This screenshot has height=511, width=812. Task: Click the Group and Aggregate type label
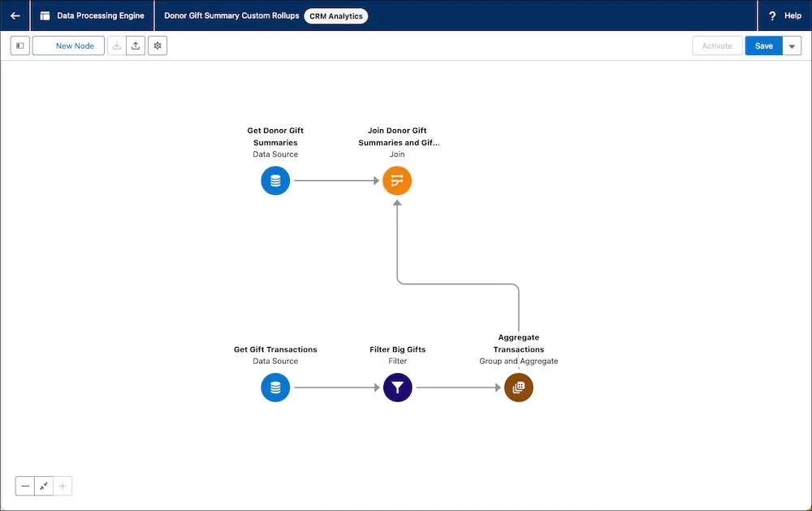[x=518, y=361]
